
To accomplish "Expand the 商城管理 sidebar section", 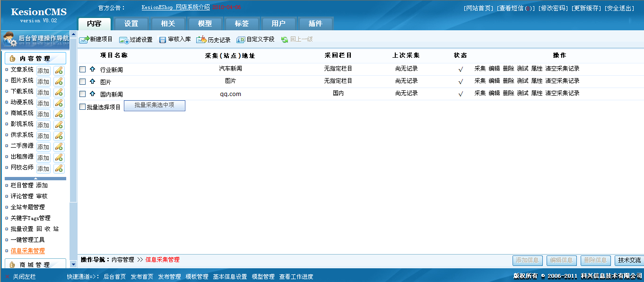I will (x=35, y=264).
